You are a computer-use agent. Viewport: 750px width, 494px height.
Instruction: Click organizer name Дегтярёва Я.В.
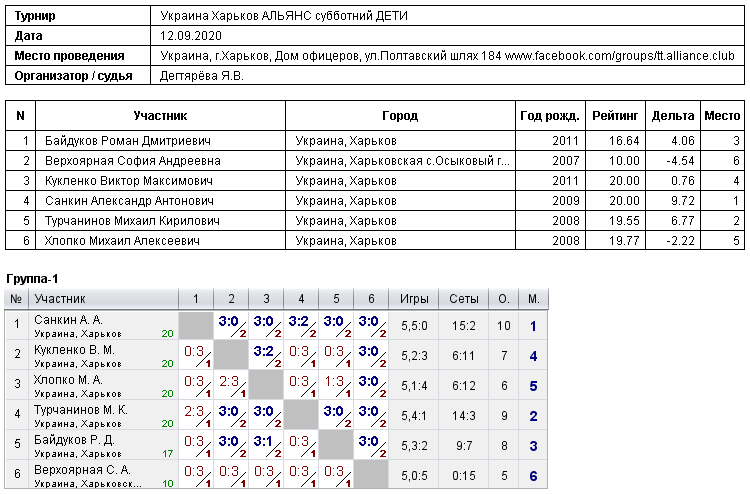[201, 76]
